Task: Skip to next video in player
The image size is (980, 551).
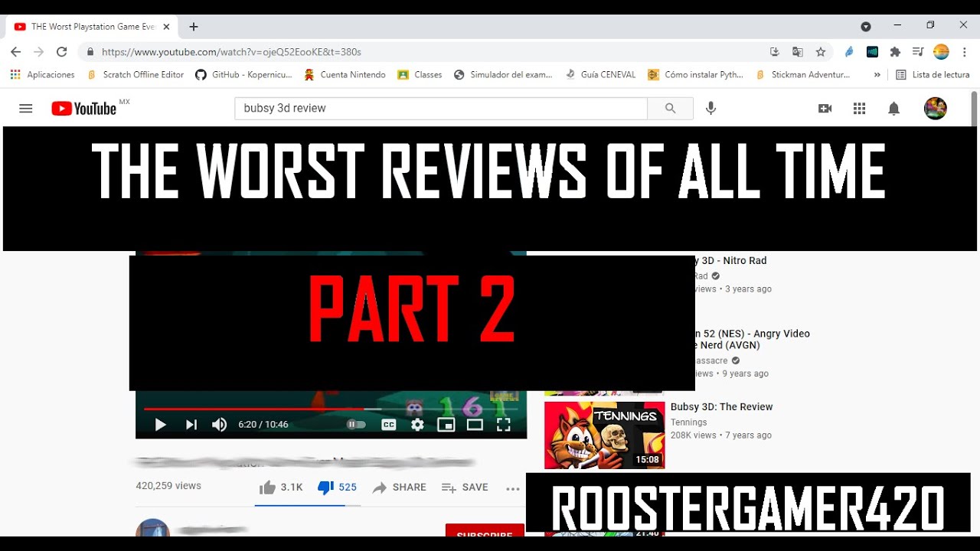Action: tap(191, 425)
